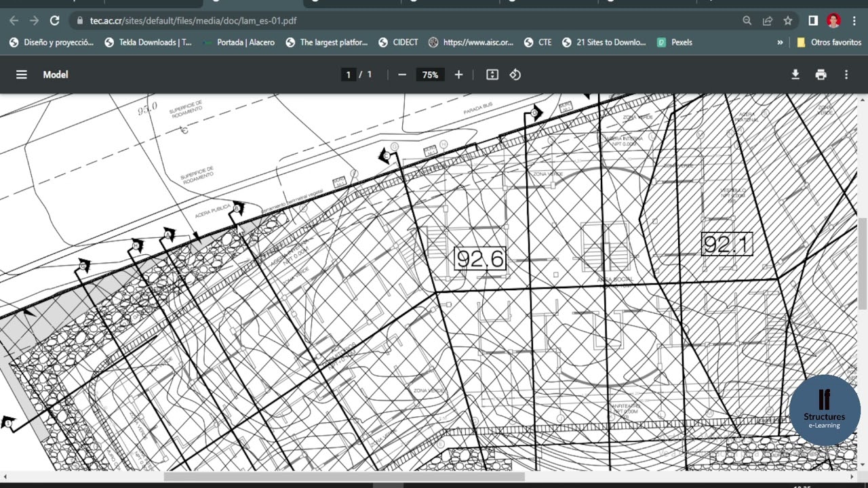The height and width of the screenshot is (488, 868).
Task: Open the CIDECT bookmark
Action: [398, 42]
